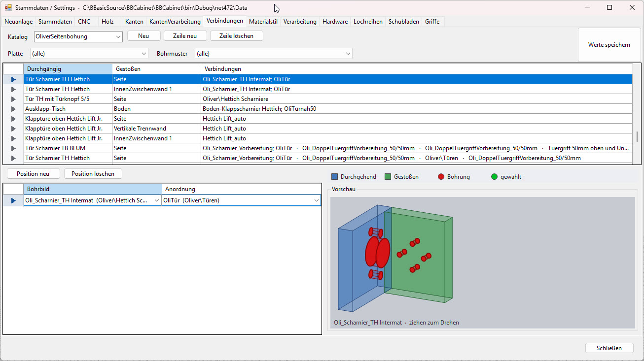Close the dialog with Schließen
The width and height of the screenshot is (644, 361).
click(609, 348)
